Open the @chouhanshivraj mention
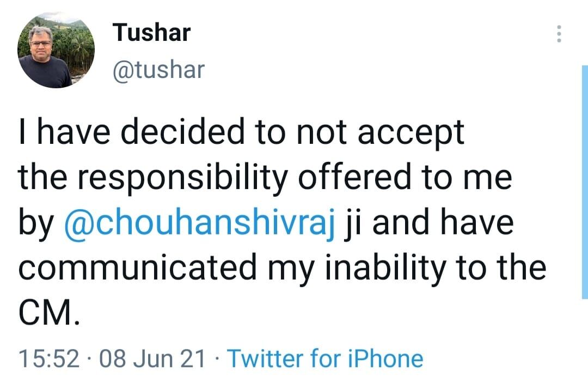The width and height of the screenshot is (588, 388). [x=199, y=224]
